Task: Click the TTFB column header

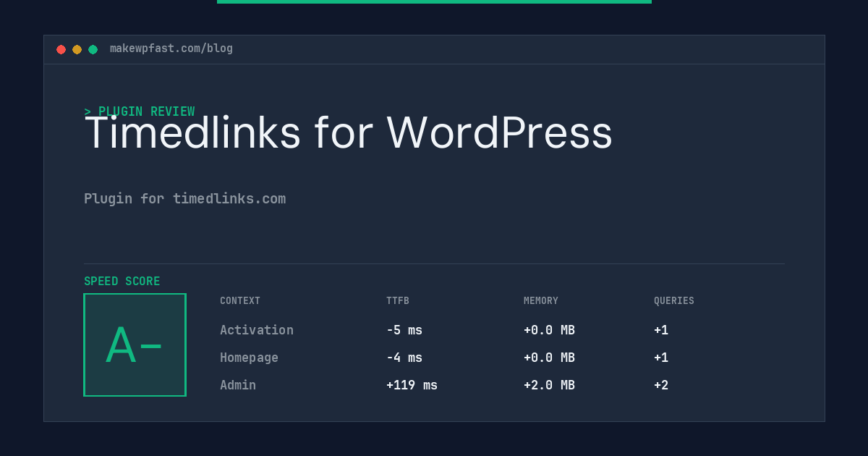Action: [x=398, y=300]
